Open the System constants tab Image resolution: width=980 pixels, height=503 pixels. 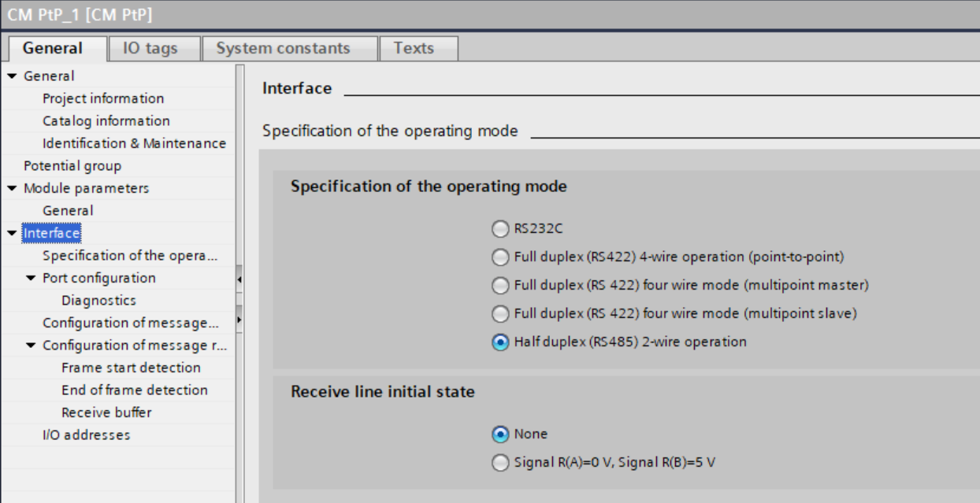click(283, 48)
